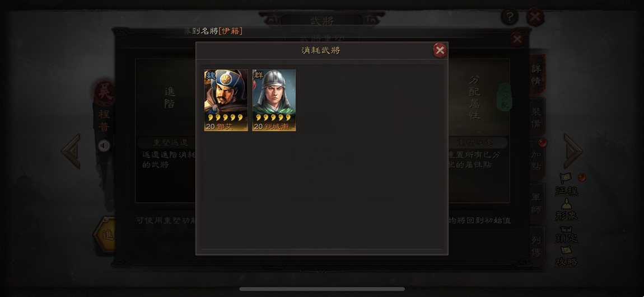This screenshot has height=297, width=644.
Task: Switch to the 詳情 details tab
Action: [537, 74]
